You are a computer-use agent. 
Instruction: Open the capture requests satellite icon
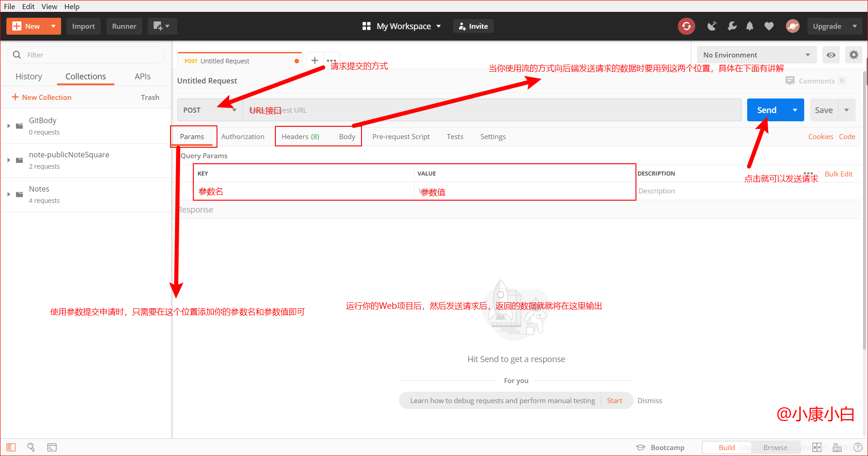click(712, 26)
